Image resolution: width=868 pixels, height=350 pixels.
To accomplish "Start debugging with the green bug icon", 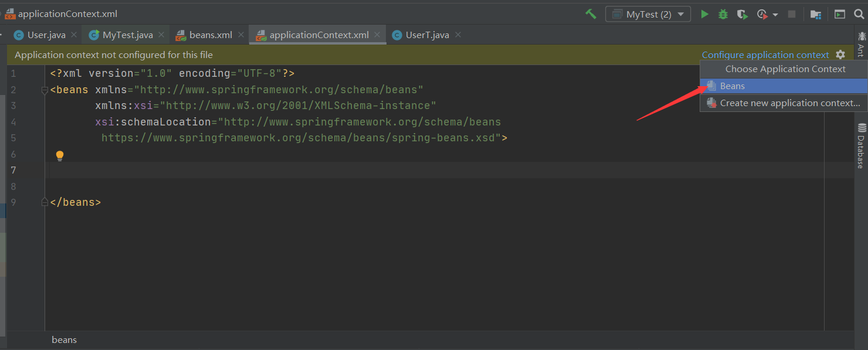I will [x=723, y=14].
